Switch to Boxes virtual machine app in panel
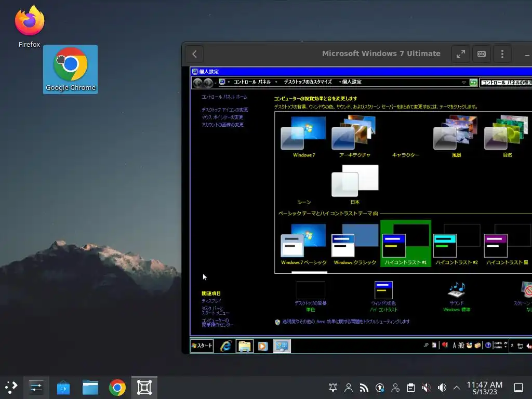 (x=144, y=388)
